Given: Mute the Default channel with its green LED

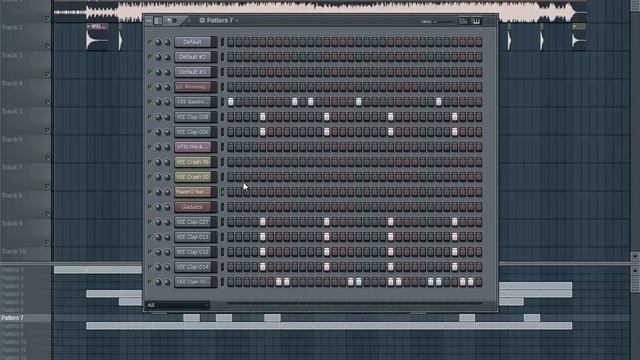Looking at the screenshot, I should pos(149,42).
